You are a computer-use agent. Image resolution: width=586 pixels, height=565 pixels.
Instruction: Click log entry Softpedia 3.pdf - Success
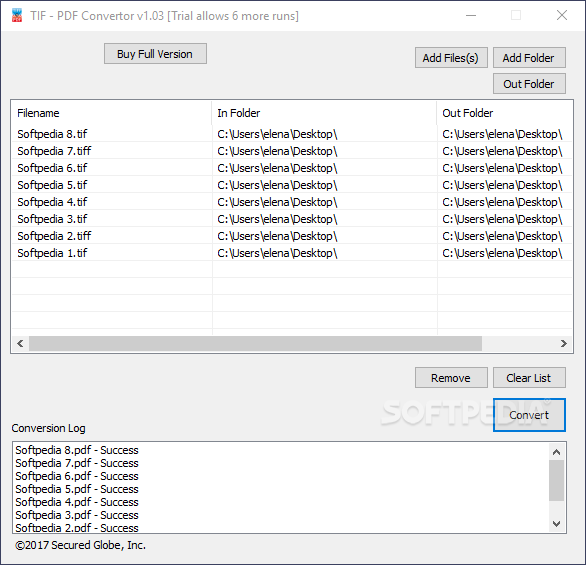point(77,515)
